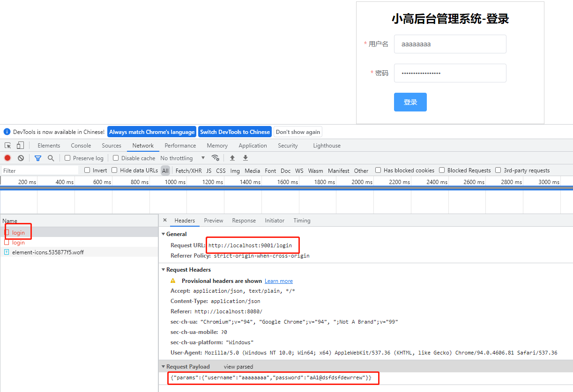Open the Preview tab of request
The image size is (573, 392).
click(x=214, y=221)
